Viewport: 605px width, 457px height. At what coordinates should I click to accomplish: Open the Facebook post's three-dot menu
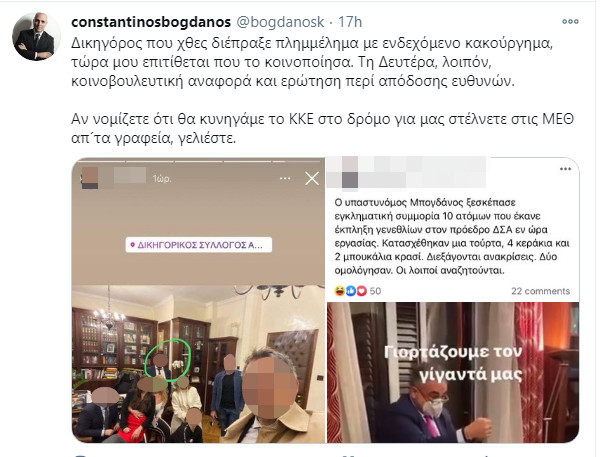[565, 169]
